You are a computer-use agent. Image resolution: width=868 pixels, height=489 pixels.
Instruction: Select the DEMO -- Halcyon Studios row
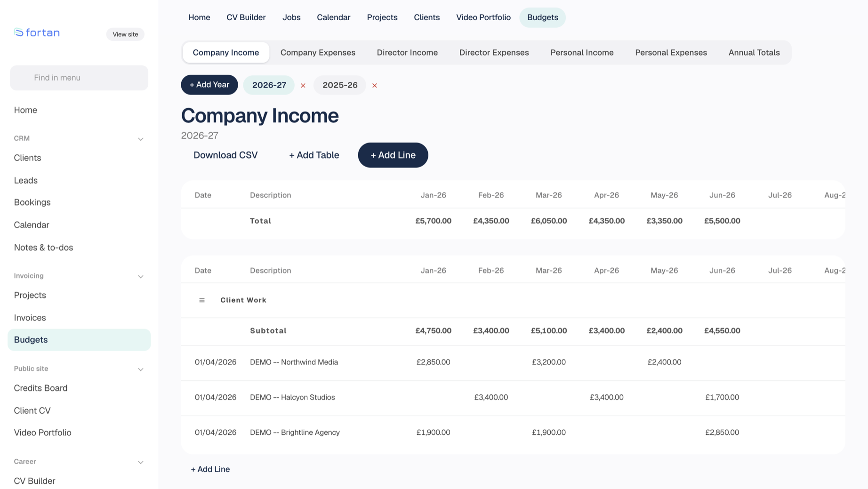(x=513, y=398)
